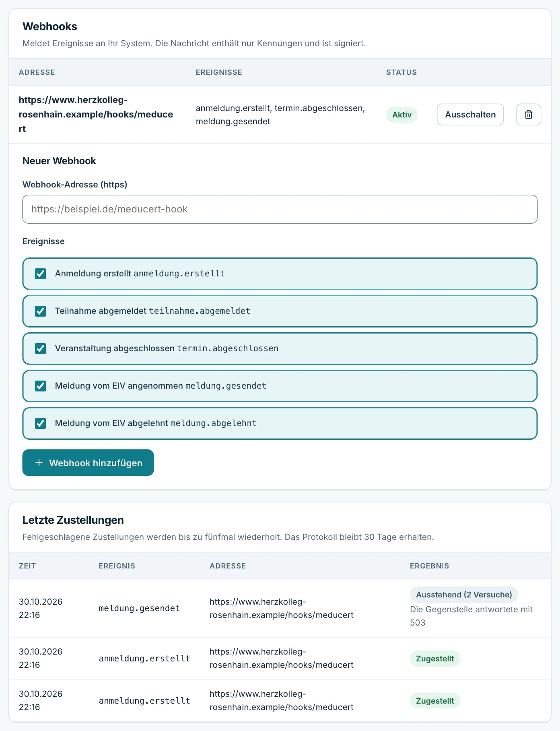This screenshot has height=731, width=560.
Task: Click the Ausstehend (2 Versuche) badge
Action: (x=464, y=595)
